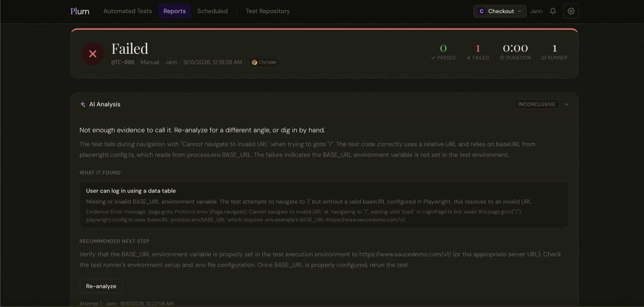Collapse the AI Analysis panel chevron
Screen dimensions: 644x307
pyautogui.click(x=566, y=104)
